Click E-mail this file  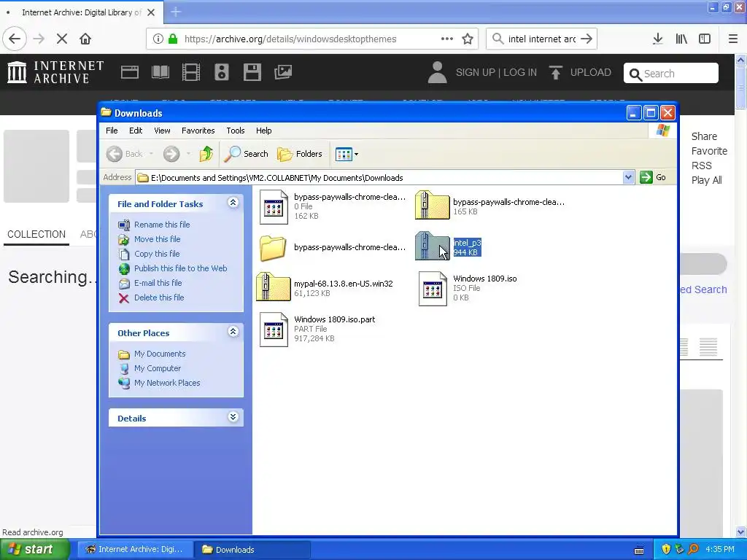coord(158,283)
